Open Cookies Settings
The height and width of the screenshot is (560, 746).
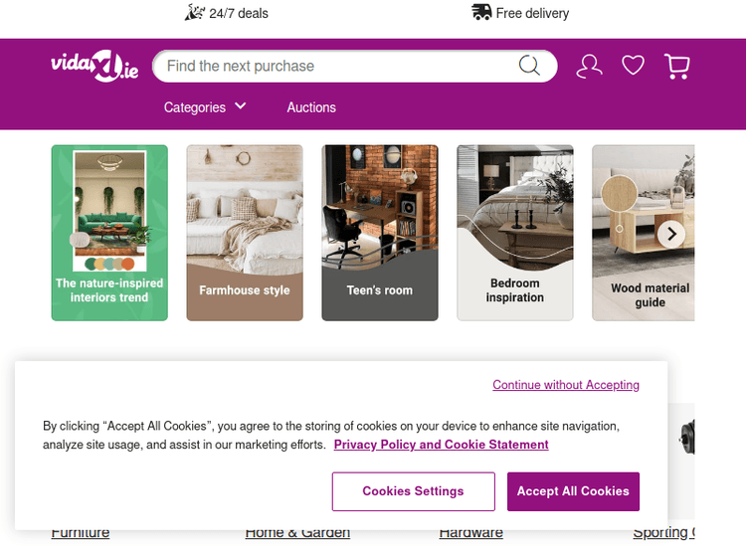pyautogui.click(x=413, y=491)
